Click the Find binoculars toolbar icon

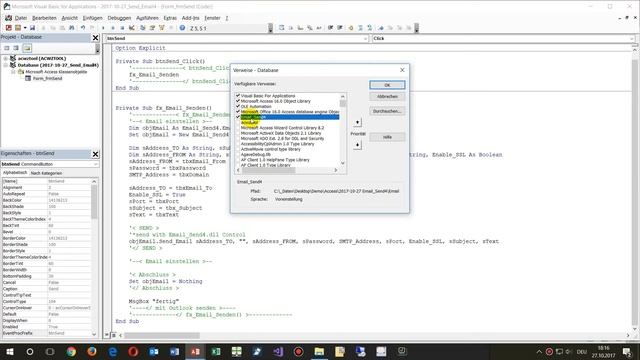click(x=72, y=28)
